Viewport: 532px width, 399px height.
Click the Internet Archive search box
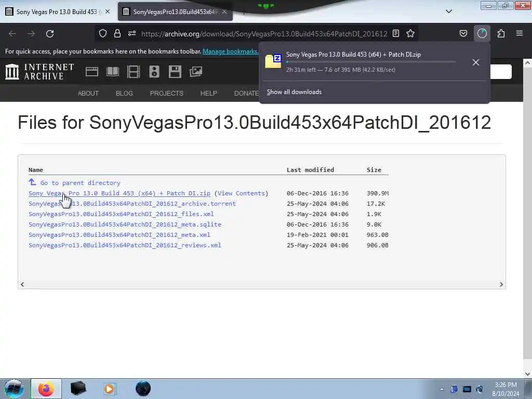click(x=501, y=72)
